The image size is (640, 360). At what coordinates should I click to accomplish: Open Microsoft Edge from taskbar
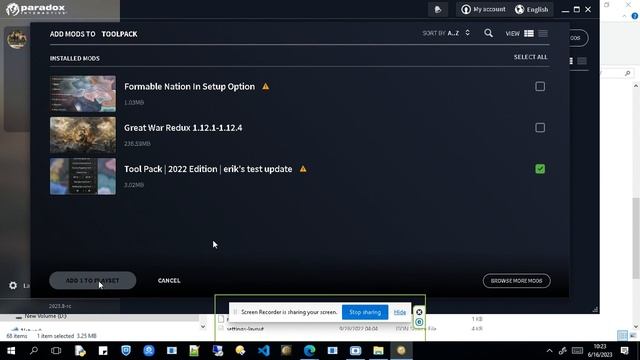point(309,351)
